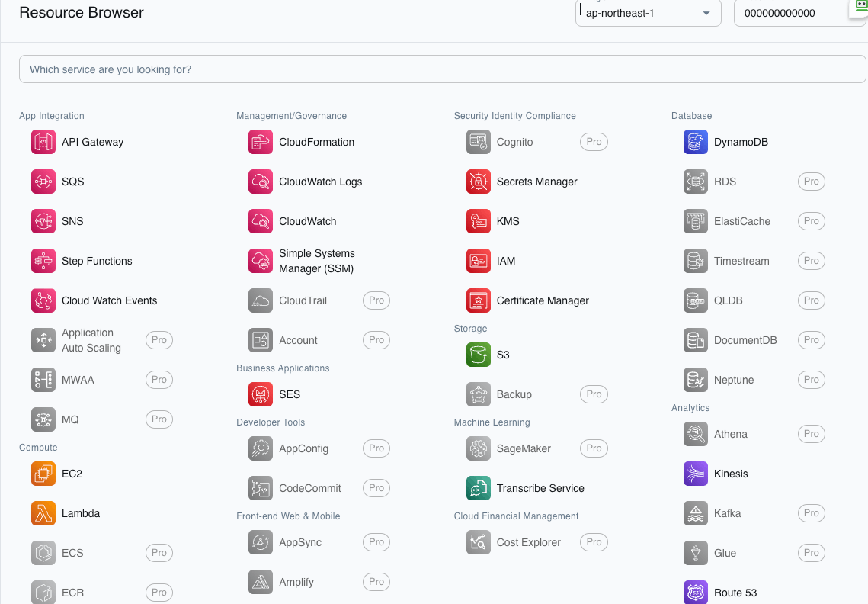Open the IAM service icon
The height and width of the screenshot is (604, 868).
pyautogui.click(x=479, y=261)
